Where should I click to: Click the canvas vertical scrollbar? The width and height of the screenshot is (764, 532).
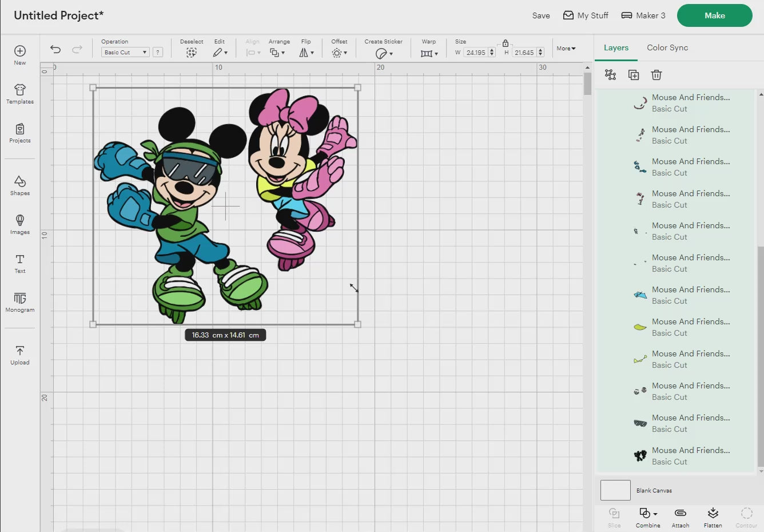[x=587, y=84]
